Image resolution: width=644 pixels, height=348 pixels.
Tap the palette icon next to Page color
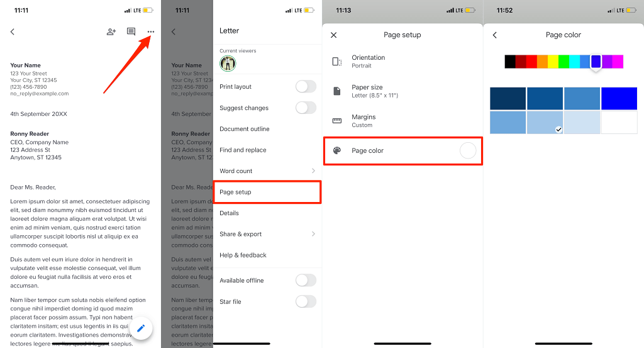[x=337, y=150]
